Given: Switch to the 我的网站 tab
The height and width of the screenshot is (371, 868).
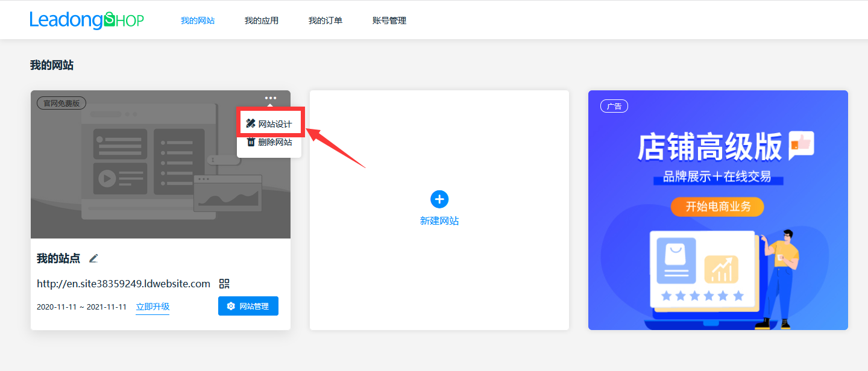Looking at the screenshot, I should 198,20.
